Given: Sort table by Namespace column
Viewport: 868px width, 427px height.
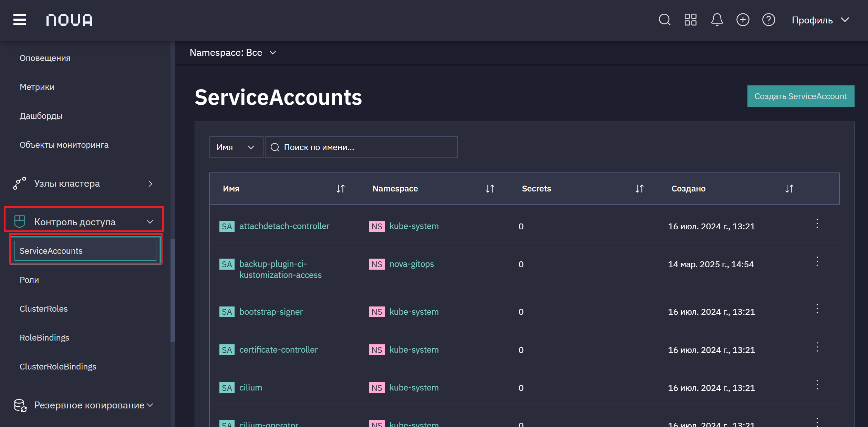Looking at the screenshot, I should 490,189.
